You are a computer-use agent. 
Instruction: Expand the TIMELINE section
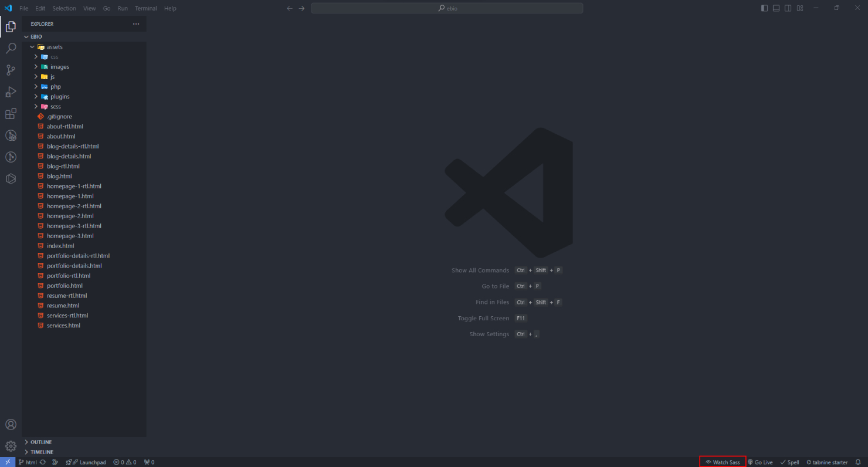tap(84, 452)
